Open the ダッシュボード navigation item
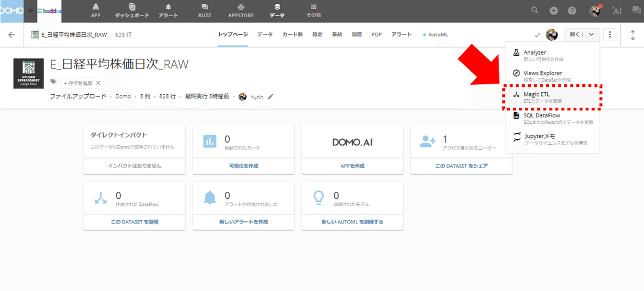This screenshot has width=644, height=291. pyautogui.click(x=132, y=11)
